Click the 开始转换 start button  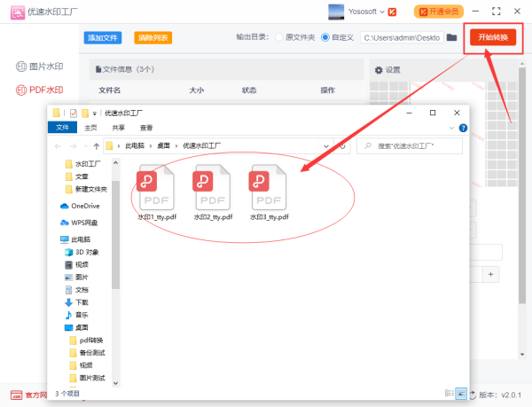(x=493, y=37)
